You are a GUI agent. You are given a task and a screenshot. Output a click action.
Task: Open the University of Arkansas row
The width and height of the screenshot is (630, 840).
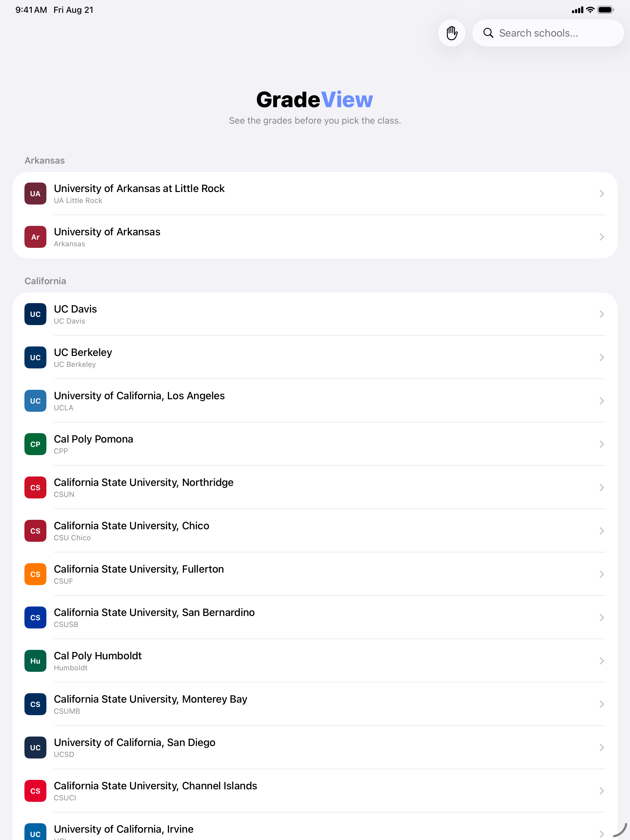coord(315,237)
